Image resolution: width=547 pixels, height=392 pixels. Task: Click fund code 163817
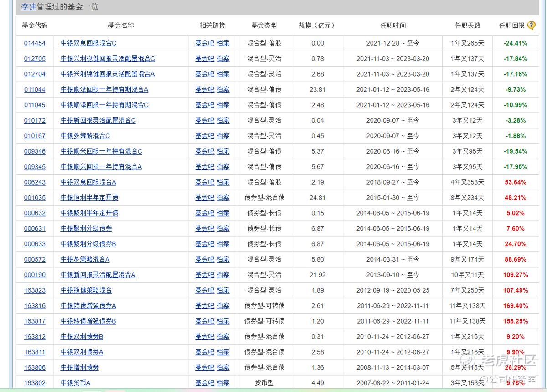(x=35, y=321)
